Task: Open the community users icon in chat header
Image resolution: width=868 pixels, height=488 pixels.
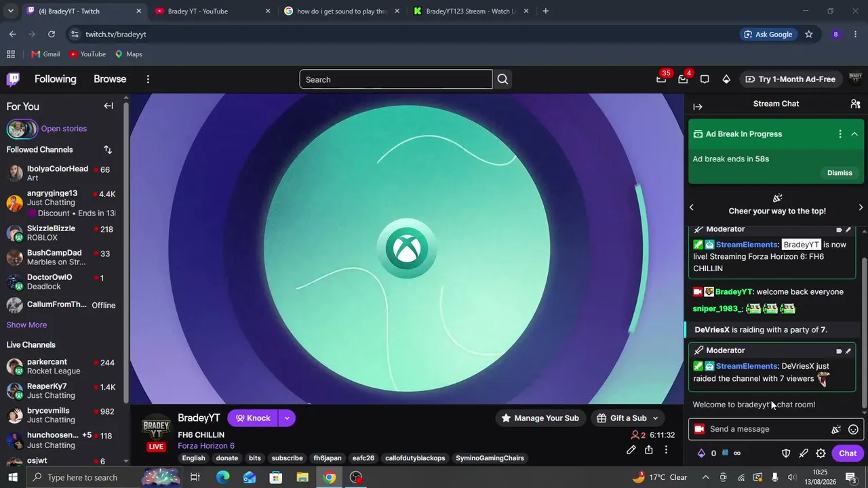Action: click(x=855, y=104)
